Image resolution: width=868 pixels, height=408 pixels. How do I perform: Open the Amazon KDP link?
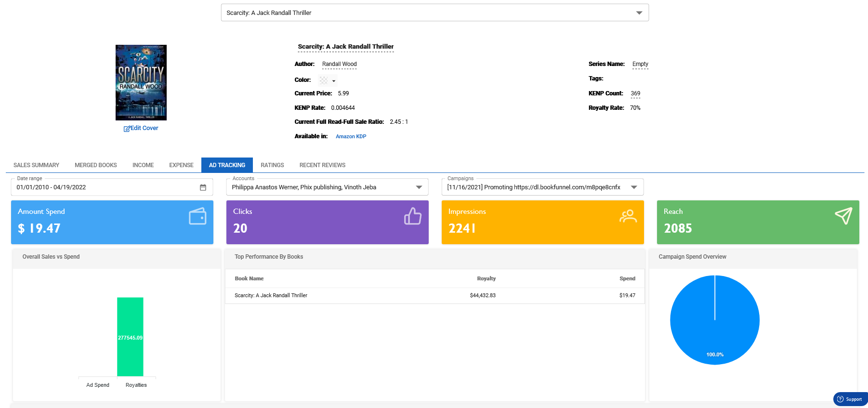tap(351, 136)
